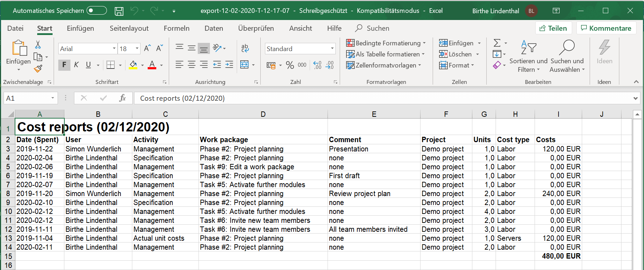
Task: Open the Formeln ribbon tab
Action: (176, 28)
